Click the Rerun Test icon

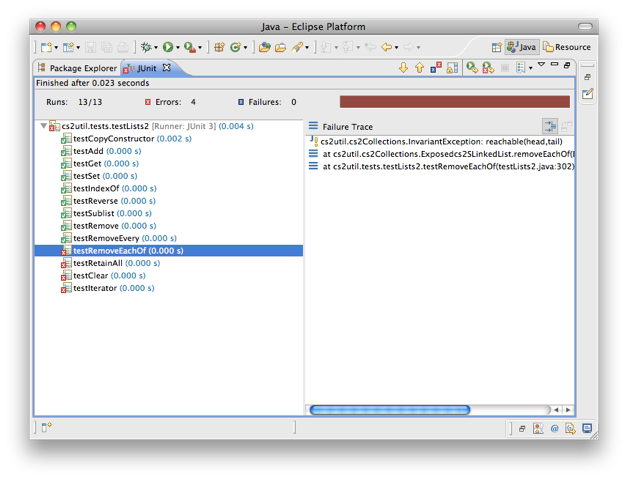(471, 68)
